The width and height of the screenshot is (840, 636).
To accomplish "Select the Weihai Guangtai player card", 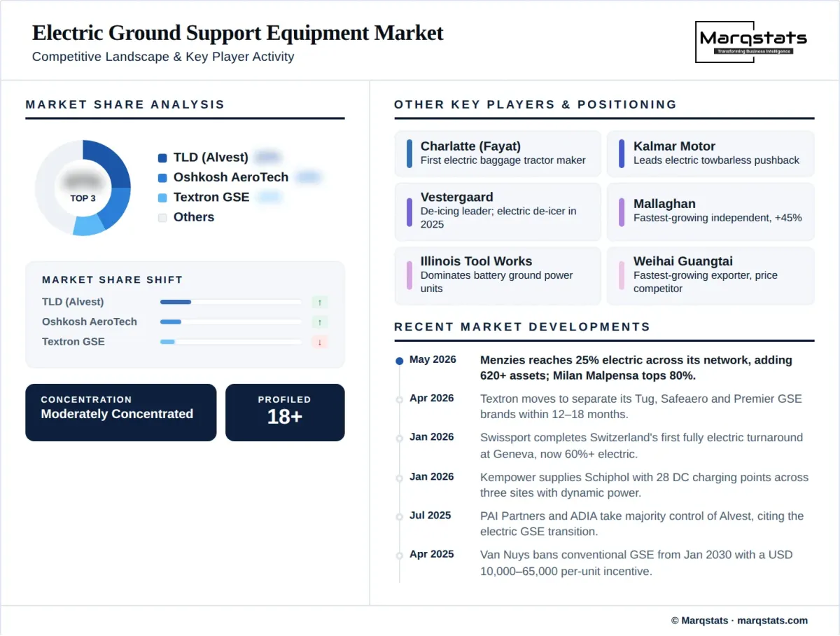I will pos(710,275).
